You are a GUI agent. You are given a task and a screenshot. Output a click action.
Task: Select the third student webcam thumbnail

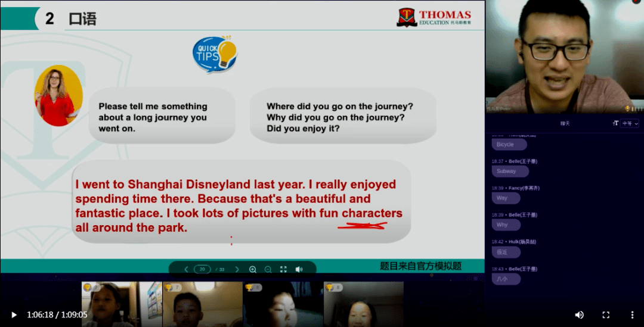pyautogui.click(x=283, y=304)
